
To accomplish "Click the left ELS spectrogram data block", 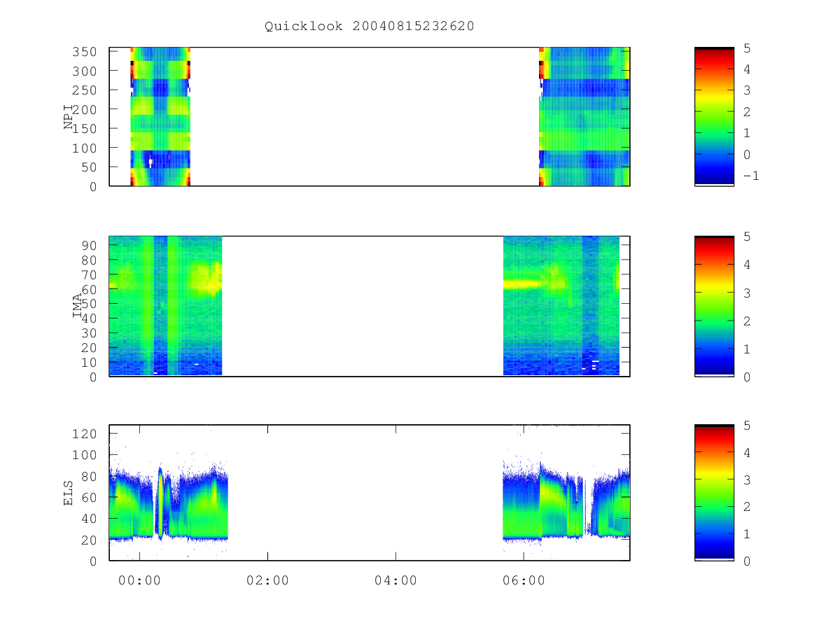I will tap(169, 504).
